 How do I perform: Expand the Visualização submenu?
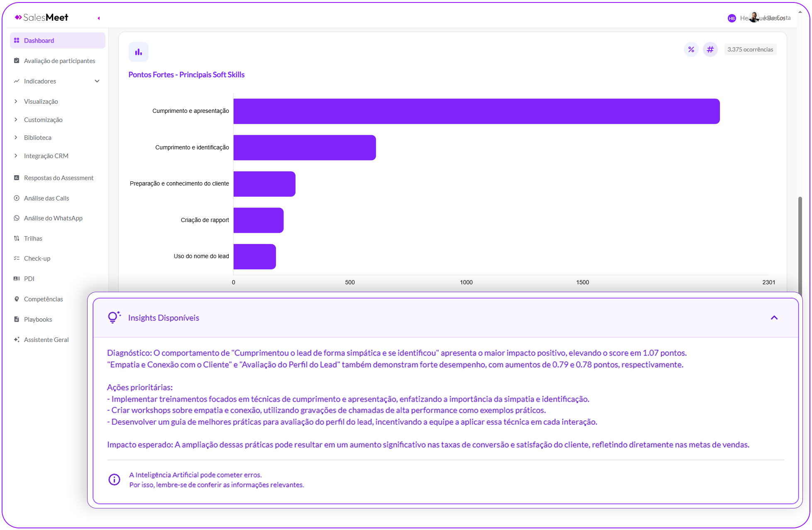click(41, 102)
